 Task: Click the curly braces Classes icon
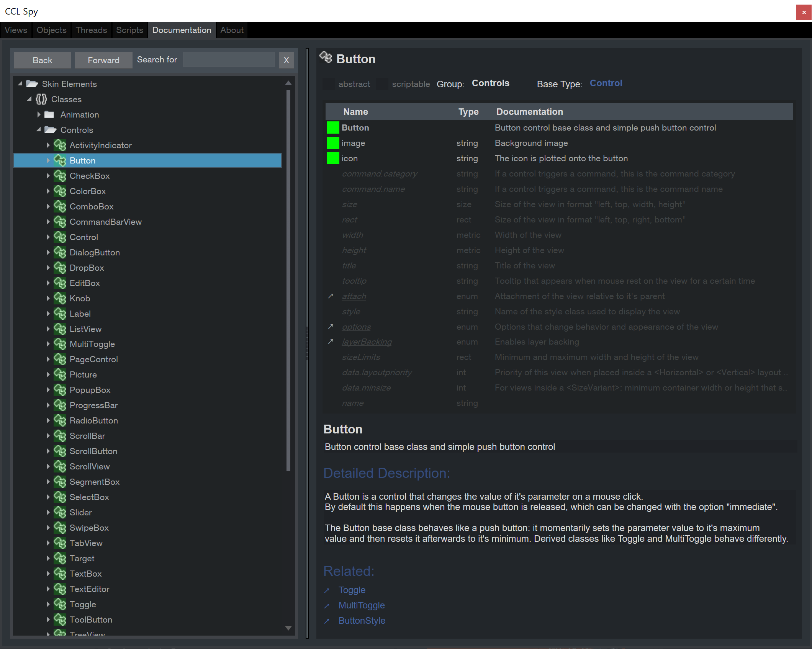41,100
